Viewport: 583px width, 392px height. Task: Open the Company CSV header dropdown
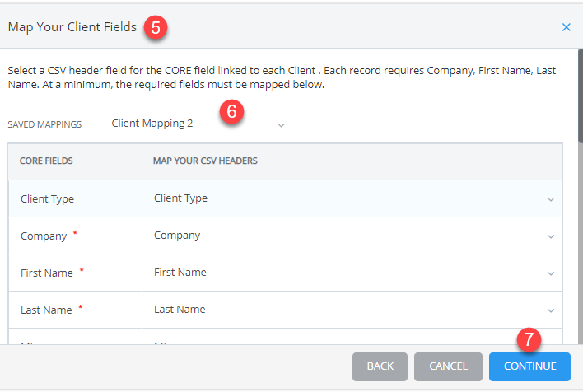(x=352, y=236)
